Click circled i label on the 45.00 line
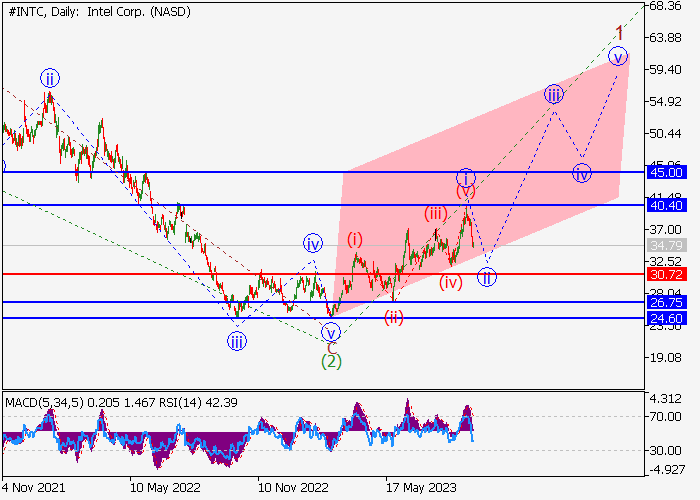The height and width of the screenshot is (500, 700). tap(466, 178)
